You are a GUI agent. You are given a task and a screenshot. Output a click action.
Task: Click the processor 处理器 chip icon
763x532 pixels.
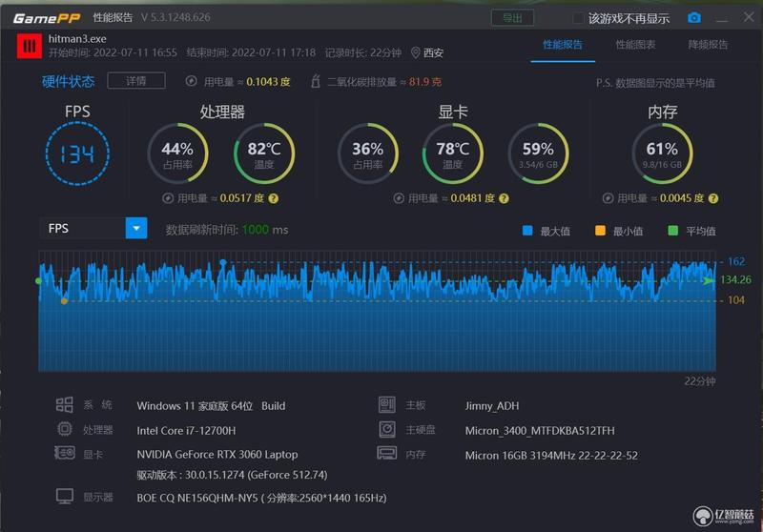(64, 429)
